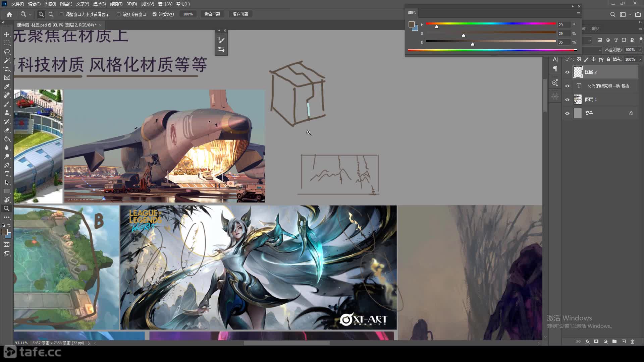Select the Brush tool
Image resolution: width=644 pixels, height=362 pixels.
7,104
